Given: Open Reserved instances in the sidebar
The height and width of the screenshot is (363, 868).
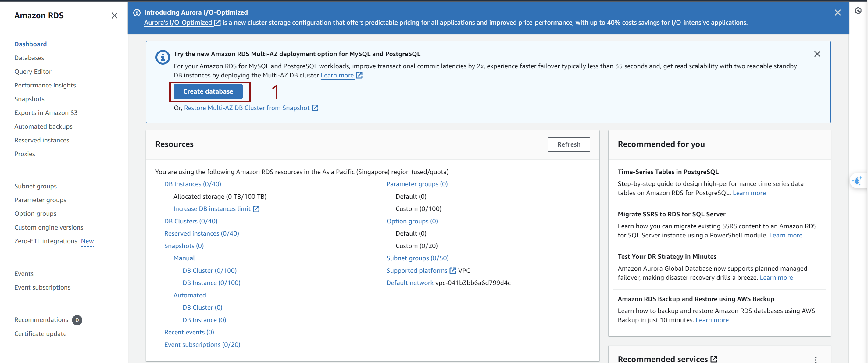Looking at the screenshot, I should point(41,140).
